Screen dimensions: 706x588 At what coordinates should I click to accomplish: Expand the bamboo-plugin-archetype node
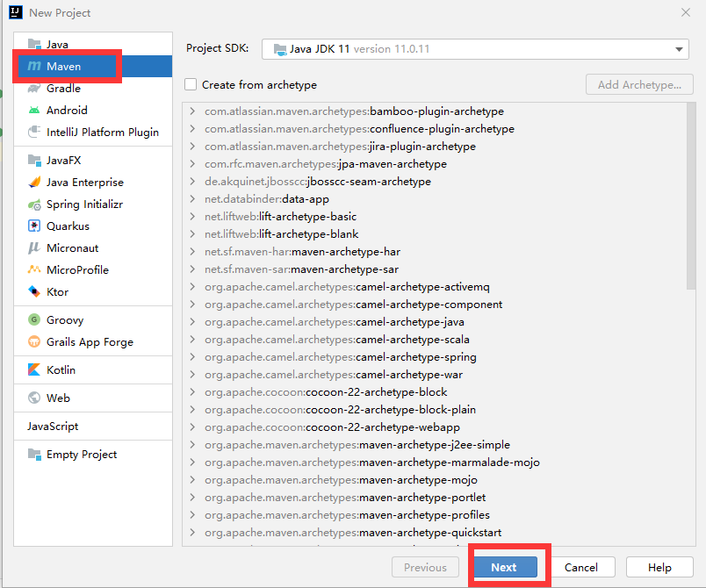click(192, 111)
